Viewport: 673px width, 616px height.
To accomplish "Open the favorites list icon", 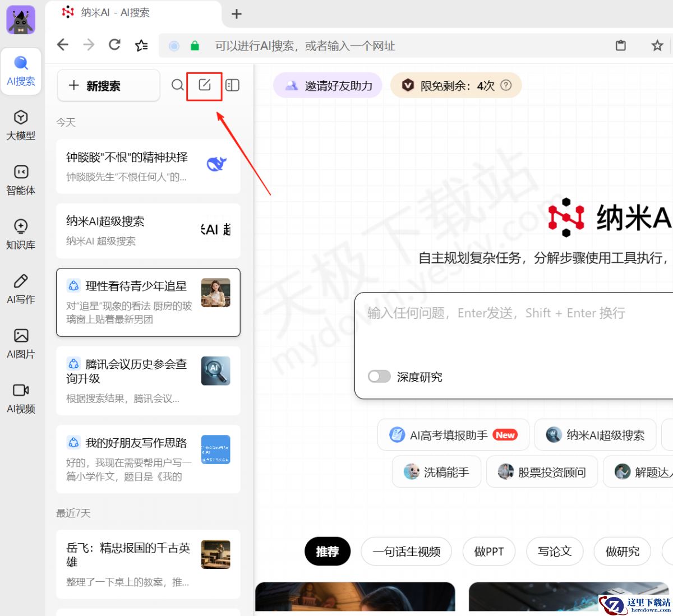I will tap(141, 45).
